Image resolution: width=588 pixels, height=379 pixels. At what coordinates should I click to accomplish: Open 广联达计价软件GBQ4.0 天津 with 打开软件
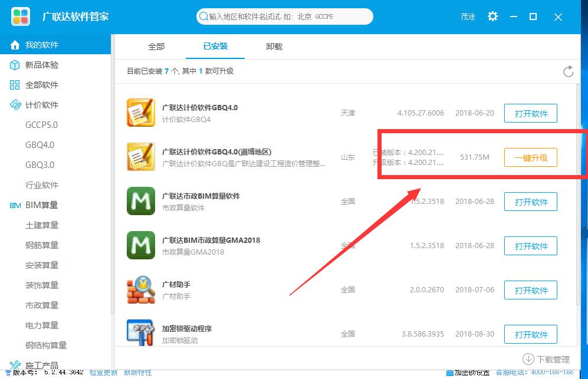point(531,113)
